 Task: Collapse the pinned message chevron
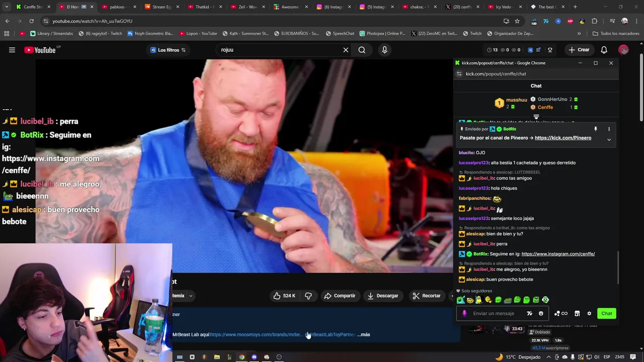609,139
